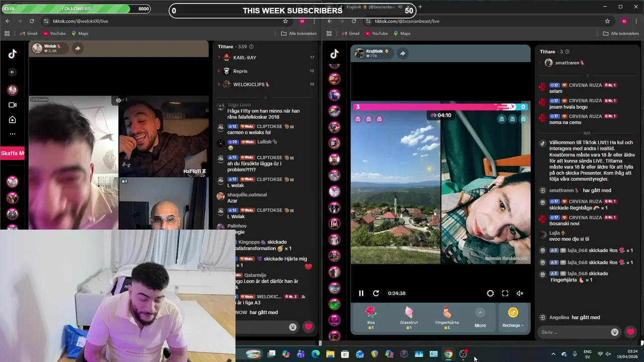Open Chrome menu in right browser window
The image size is (644, 362).
click(636, 21)
